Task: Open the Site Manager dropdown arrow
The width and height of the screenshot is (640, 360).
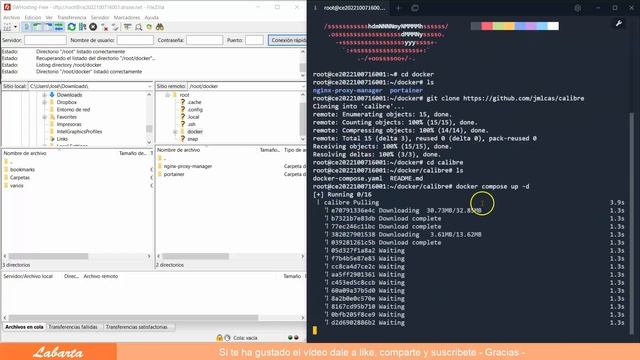Action: 16,27
